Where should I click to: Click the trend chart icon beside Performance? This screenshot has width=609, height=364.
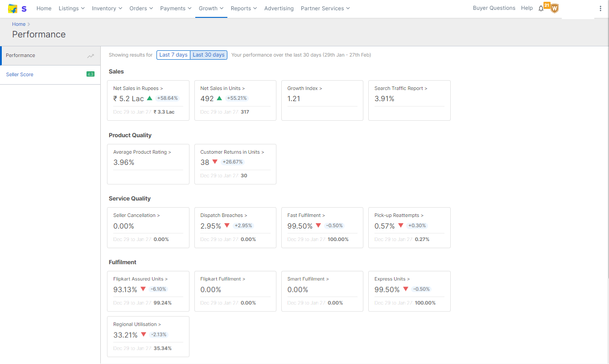[x=91, y=56]
